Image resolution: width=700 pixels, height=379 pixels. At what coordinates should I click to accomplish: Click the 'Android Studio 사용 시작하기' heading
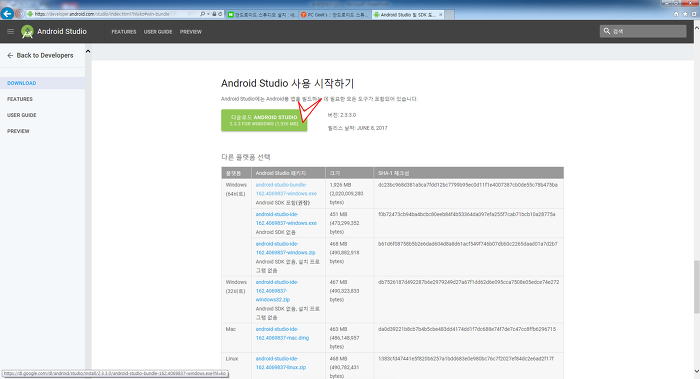pos(287,83)
